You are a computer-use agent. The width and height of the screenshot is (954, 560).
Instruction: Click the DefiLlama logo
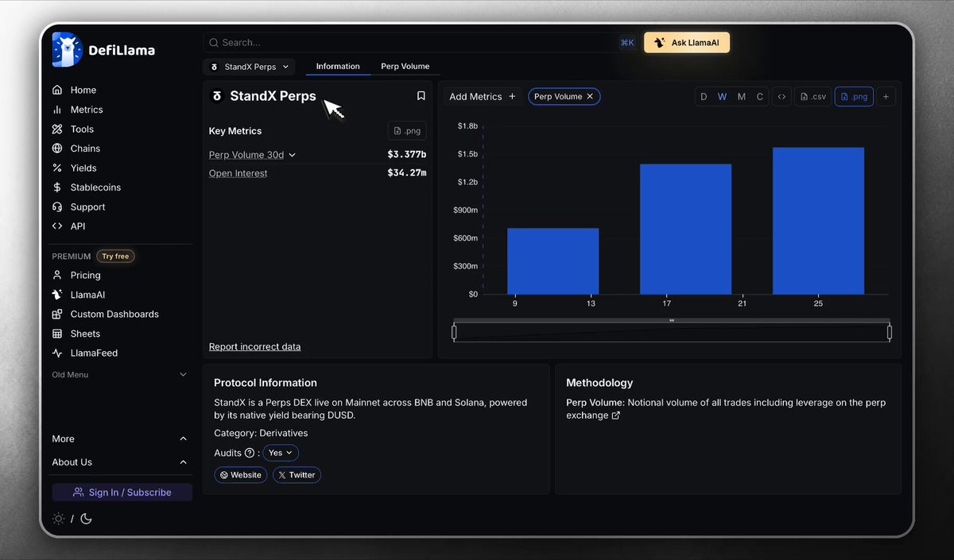click(103, 50)
